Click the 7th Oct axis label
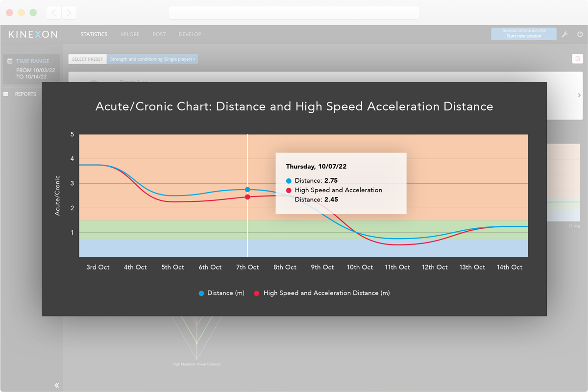Image resolution: width=588 pixels, height=392 pixels. [x=247, y=267]
